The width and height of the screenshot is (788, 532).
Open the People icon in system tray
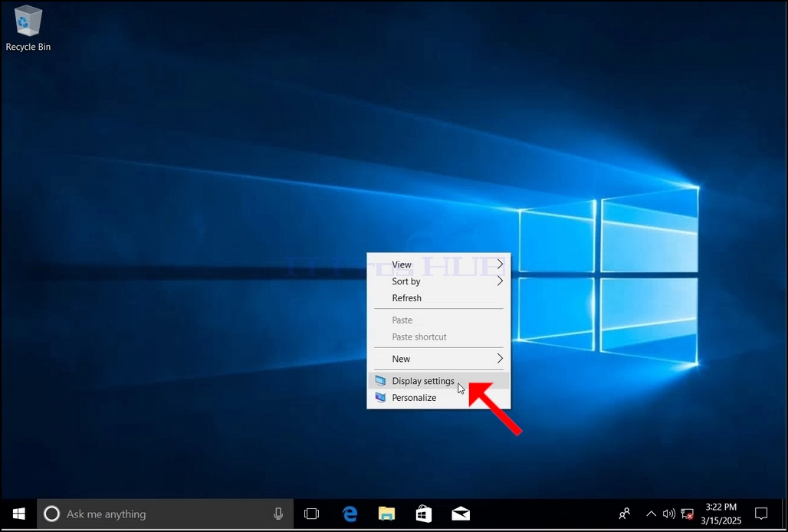(624, 514)
